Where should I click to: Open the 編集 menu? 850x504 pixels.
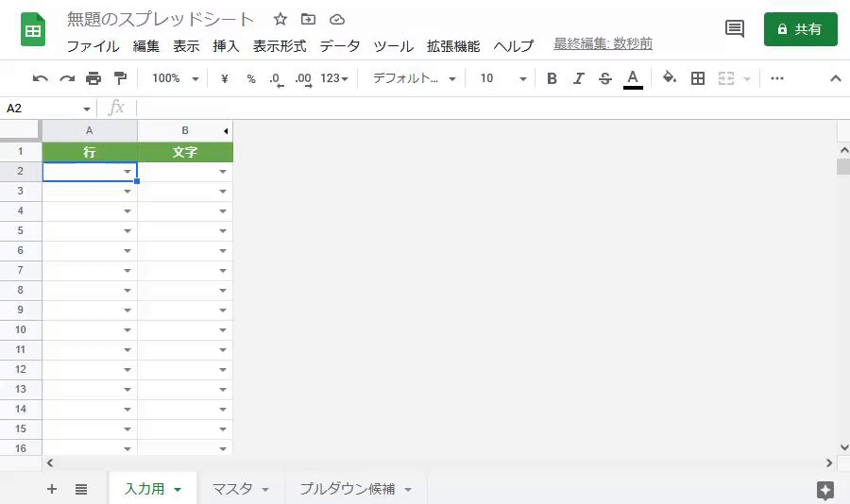click(145, 46)
